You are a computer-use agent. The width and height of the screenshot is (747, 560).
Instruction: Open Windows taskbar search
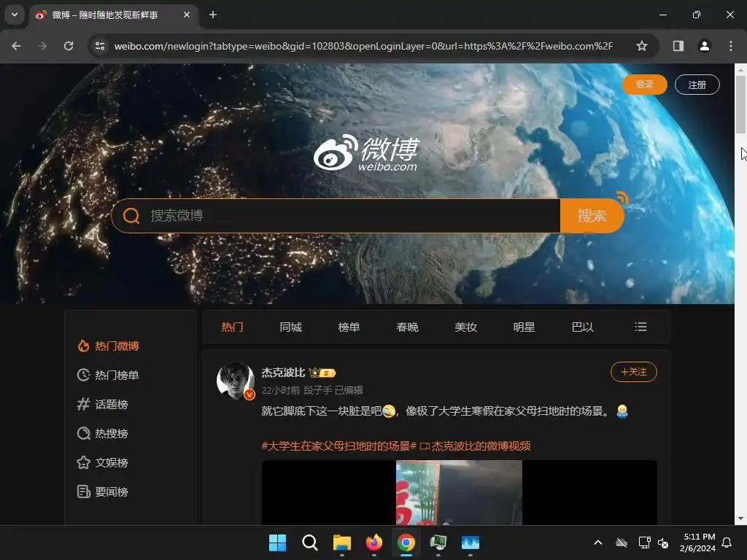pos(309,542)
